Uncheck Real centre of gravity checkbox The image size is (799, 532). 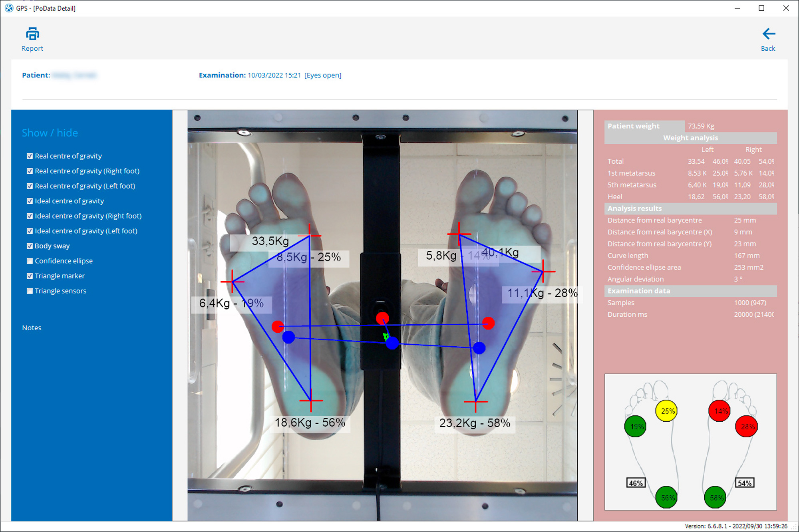(x=30, y=156)
